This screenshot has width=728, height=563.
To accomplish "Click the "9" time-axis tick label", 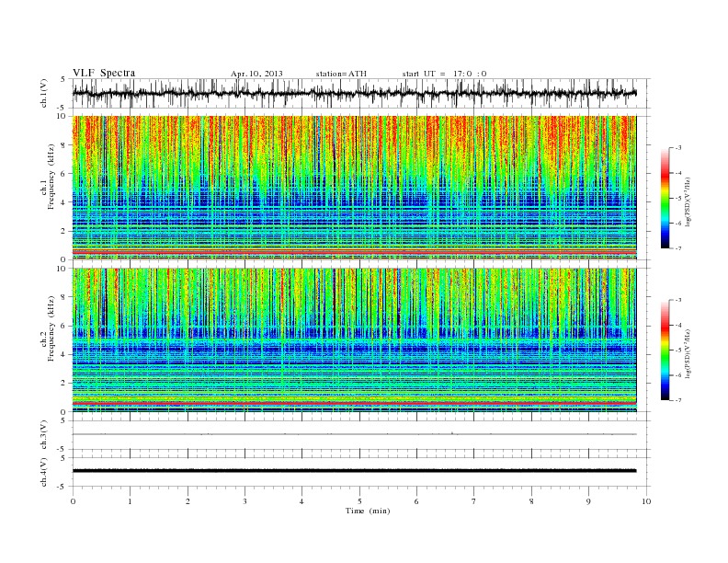I will pyautogui.click(x=588, y=501).
